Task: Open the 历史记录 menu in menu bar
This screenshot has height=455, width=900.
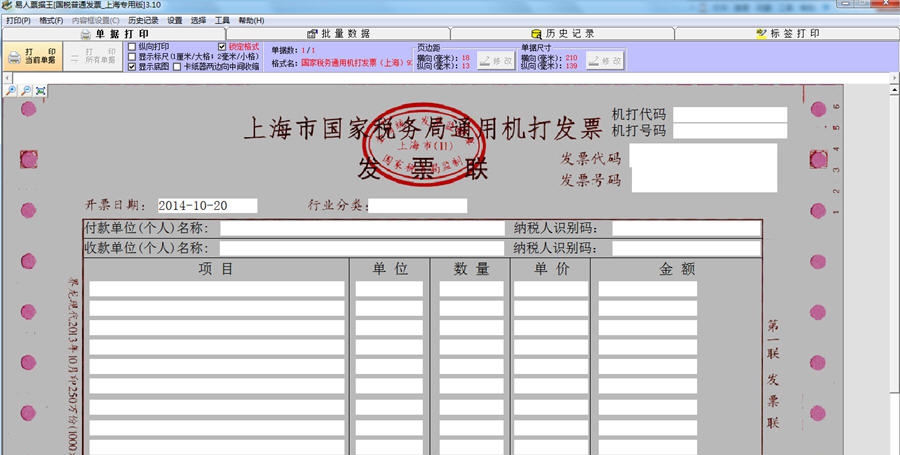Action: [143, 21]
